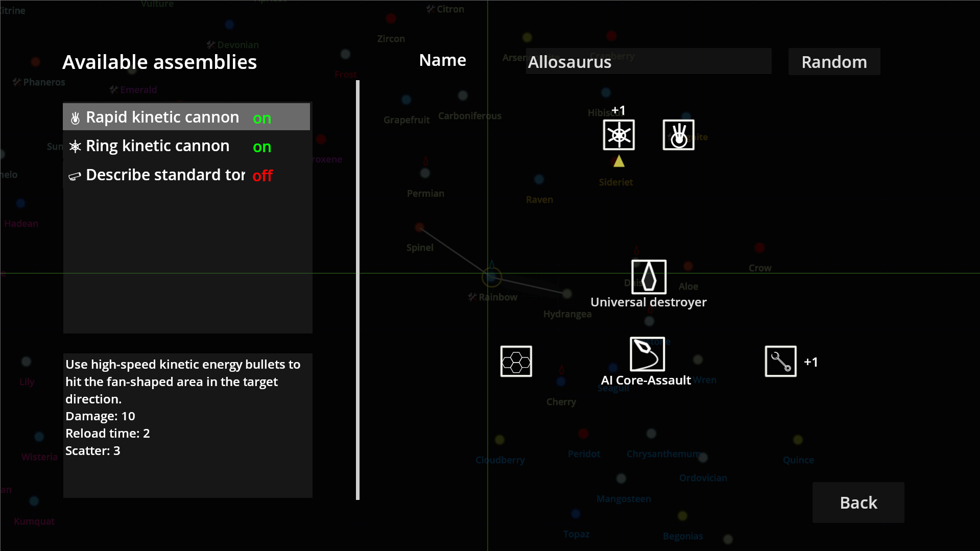Select Rapid kinetic cannon in assemblies list

[162, 117]
